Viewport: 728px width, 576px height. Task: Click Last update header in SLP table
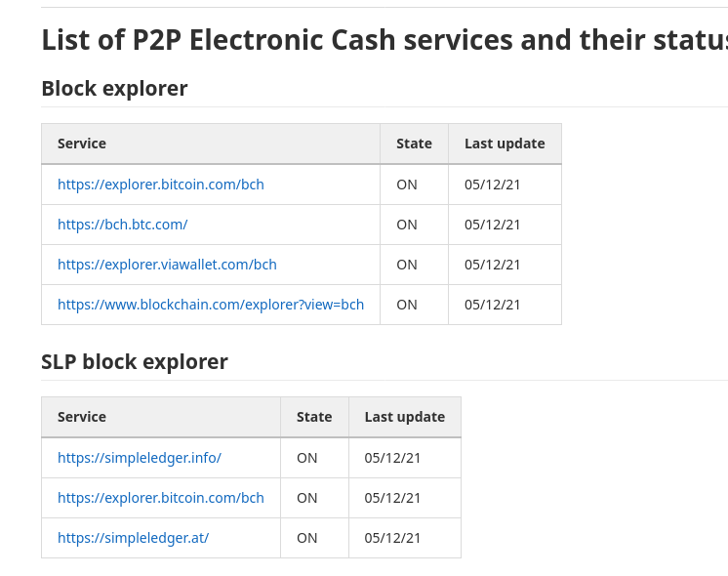(x=405, y=417)
